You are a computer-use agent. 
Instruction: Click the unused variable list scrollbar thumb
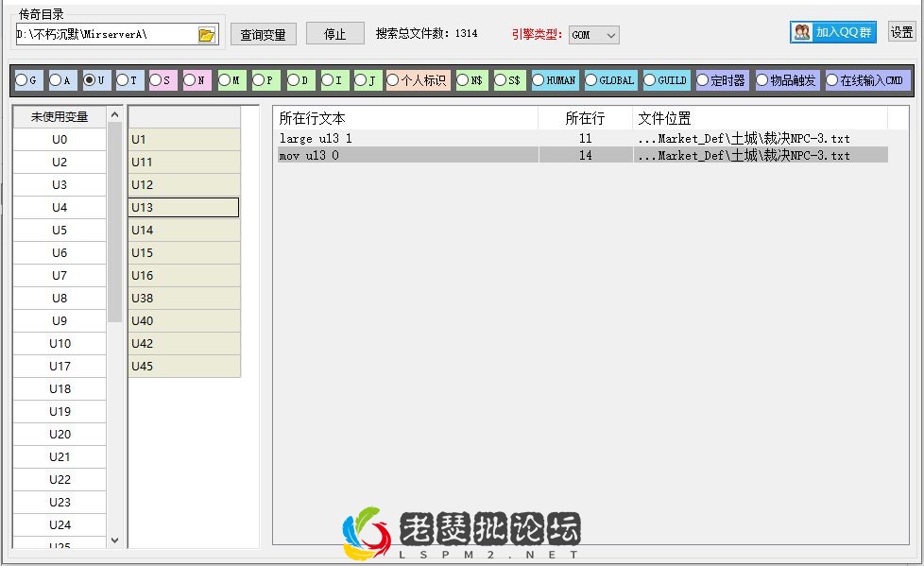115,222
